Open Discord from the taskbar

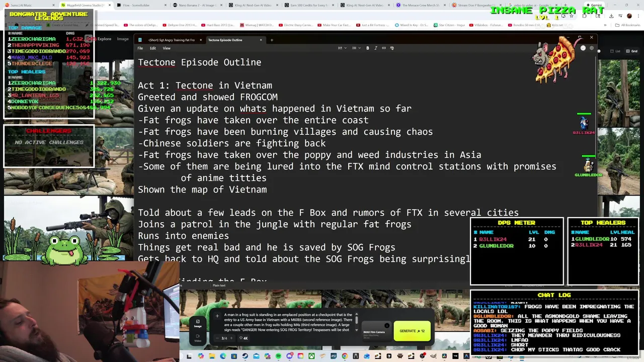(x=290, y=356)
